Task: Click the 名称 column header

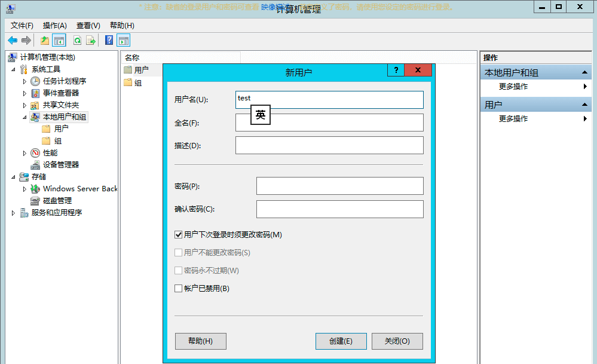Action: click(x=181, y=57)
